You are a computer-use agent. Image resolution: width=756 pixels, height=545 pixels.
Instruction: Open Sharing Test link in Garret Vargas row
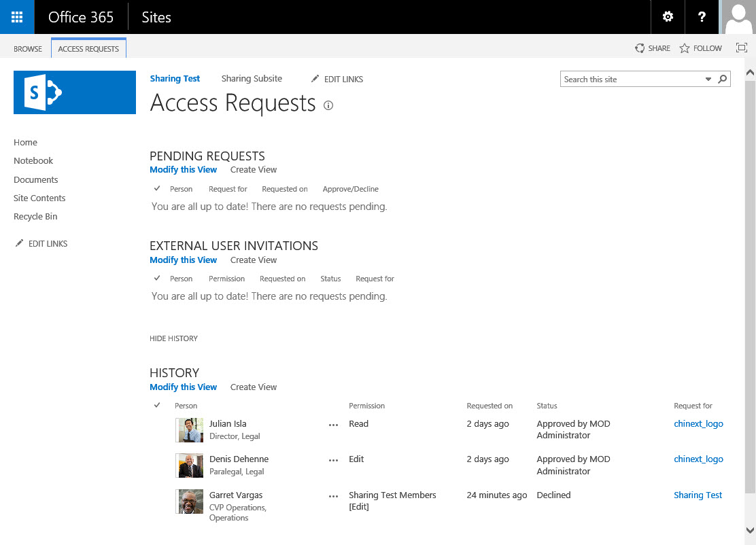coord(698,495)
